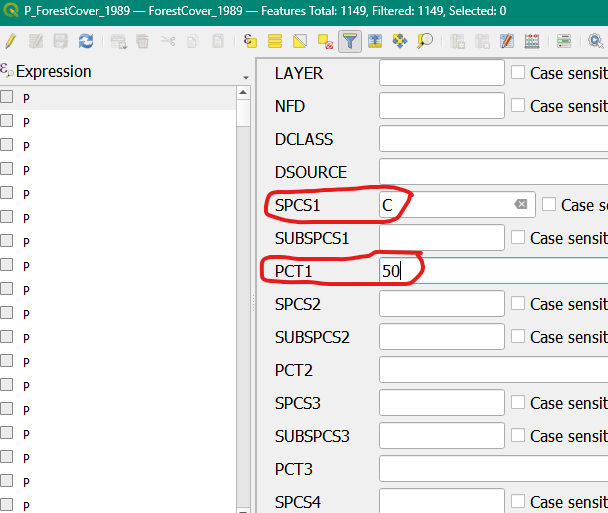Click the feature list scroll-up arrow

(x=242, y=93)
